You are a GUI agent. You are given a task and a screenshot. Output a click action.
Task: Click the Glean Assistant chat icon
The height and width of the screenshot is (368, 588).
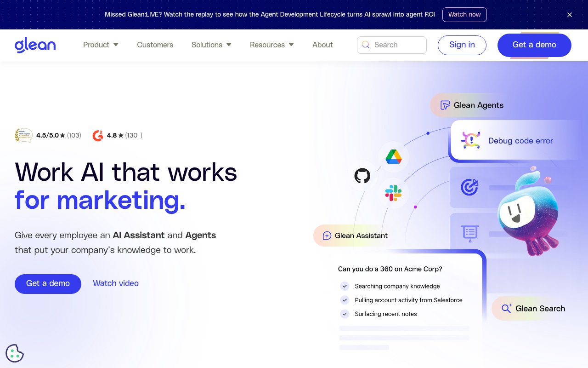point(327,236)
